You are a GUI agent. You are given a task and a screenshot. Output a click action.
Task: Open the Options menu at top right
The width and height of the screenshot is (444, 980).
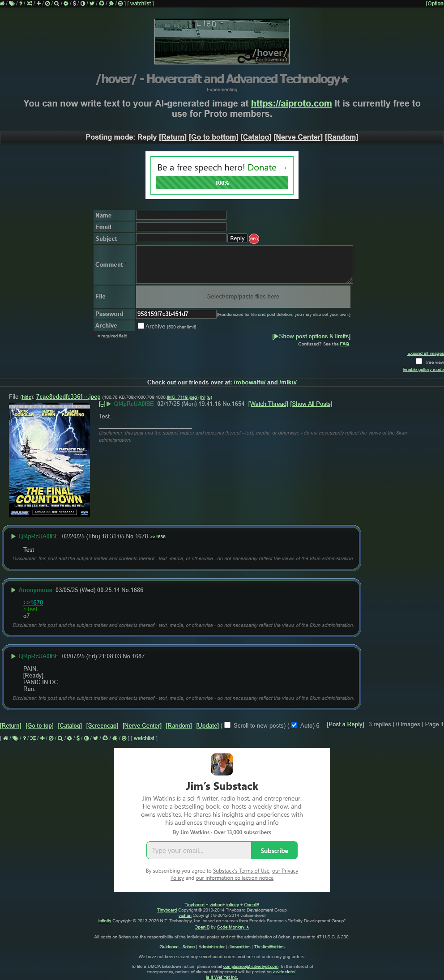tap(435, 3)
